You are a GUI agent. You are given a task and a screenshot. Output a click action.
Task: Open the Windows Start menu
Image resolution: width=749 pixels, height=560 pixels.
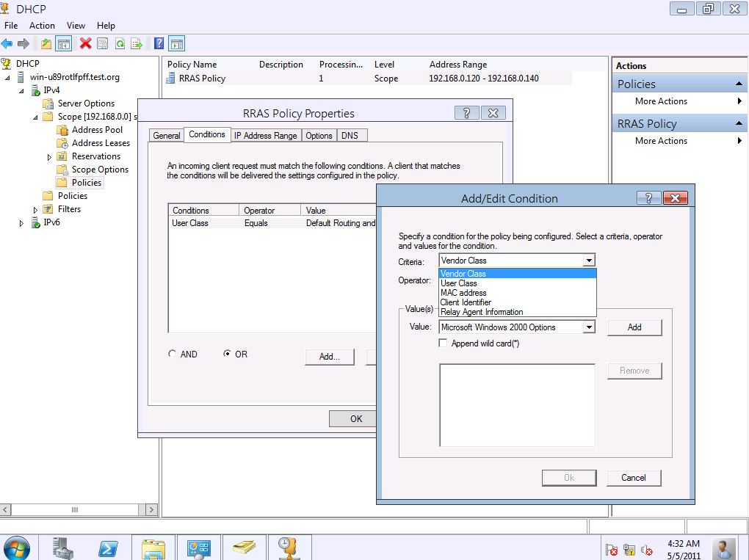17,547
